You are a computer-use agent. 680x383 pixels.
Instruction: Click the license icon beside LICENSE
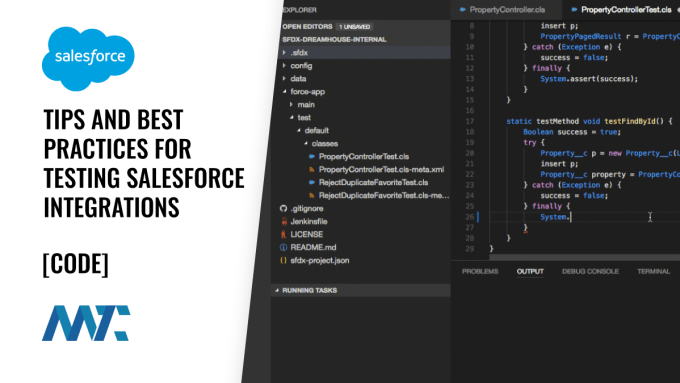284,235
